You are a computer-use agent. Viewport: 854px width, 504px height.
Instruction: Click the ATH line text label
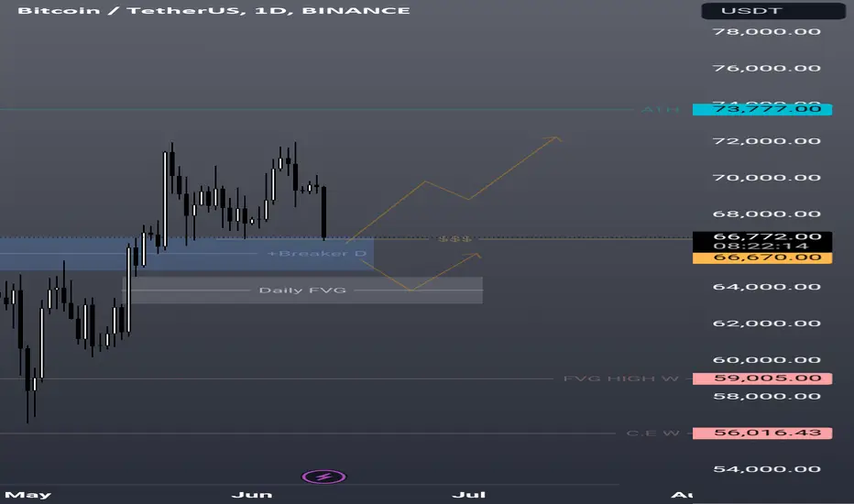(x=661, y=110)
